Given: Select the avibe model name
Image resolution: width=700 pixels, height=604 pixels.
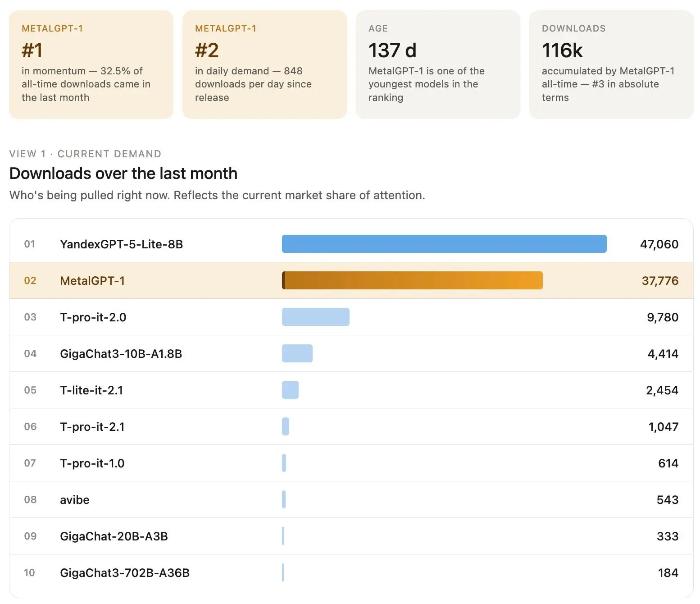Looking at the screenshot, I should tap(75, 500).
